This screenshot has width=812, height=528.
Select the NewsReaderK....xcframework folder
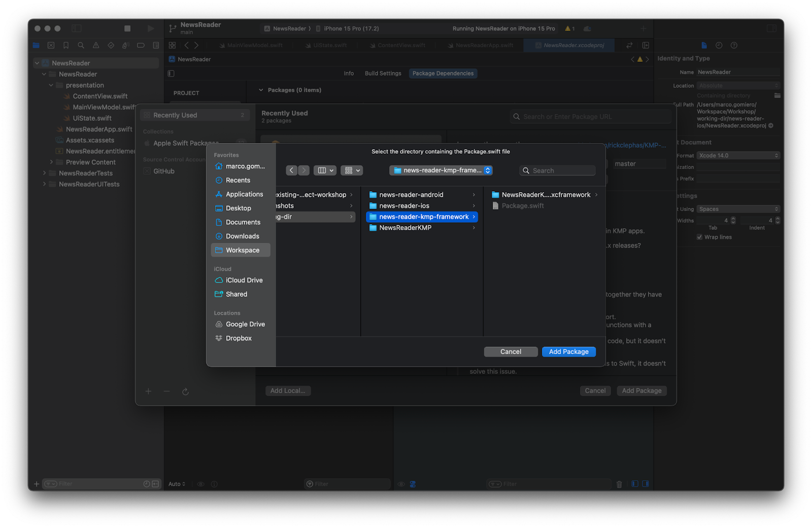pyautogui.click(x=544, y=195)
